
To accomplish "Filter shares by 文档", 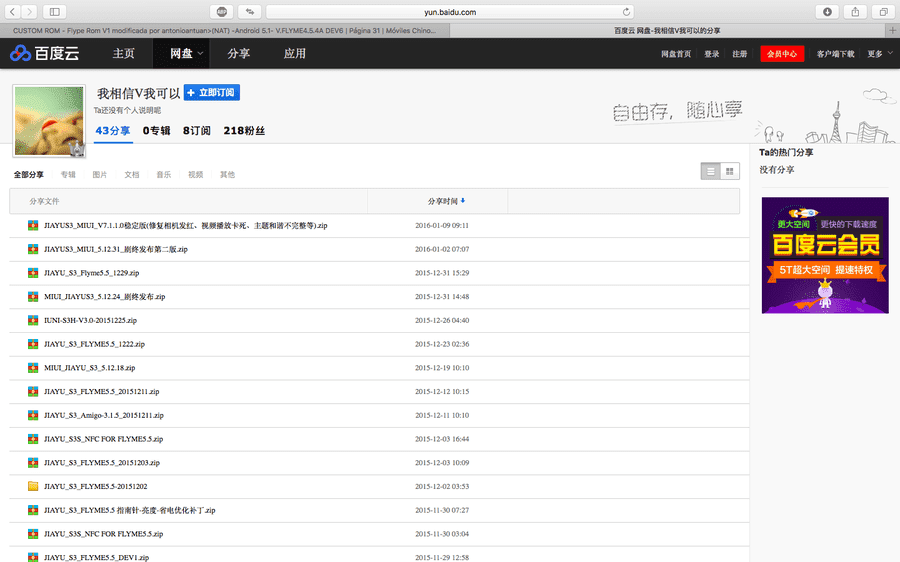I will click(x=131, y=175).
